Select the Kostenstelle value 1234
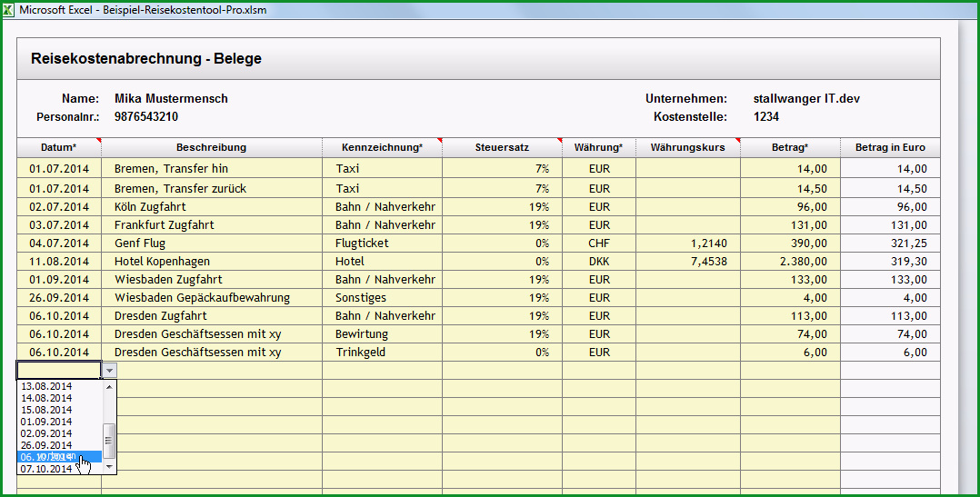 766,117
